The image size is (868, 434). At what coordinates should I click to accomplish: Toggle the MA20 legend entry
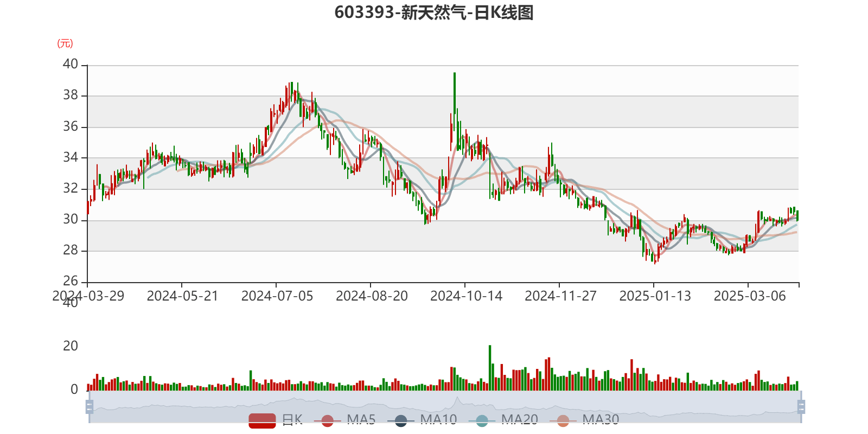pos(482,420)
